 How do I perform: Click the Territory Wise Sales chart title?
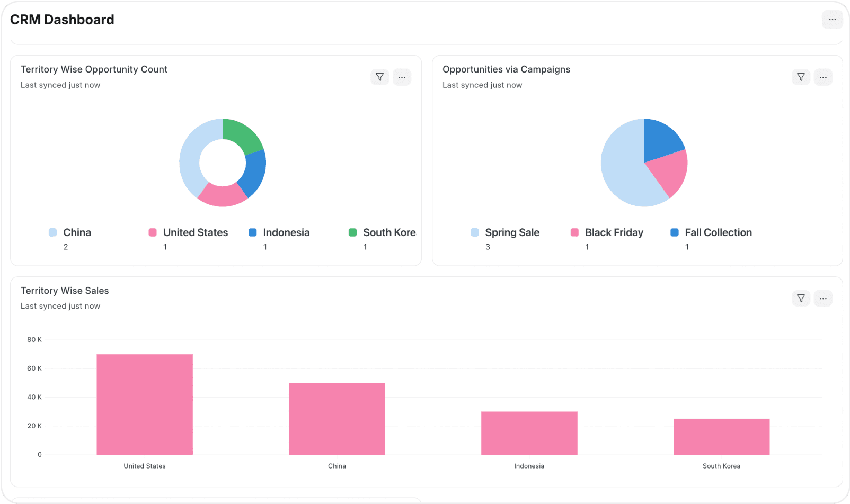point(65,290)
